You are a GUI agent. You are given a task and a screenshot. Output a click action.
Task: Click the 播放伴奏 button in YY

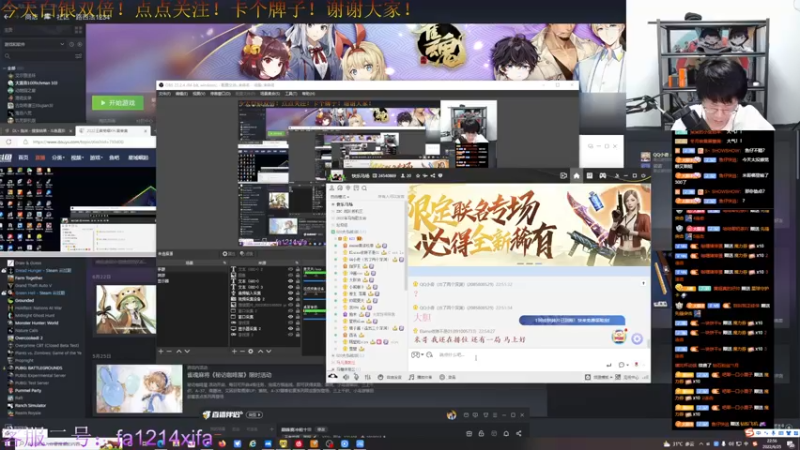(420, 377)
